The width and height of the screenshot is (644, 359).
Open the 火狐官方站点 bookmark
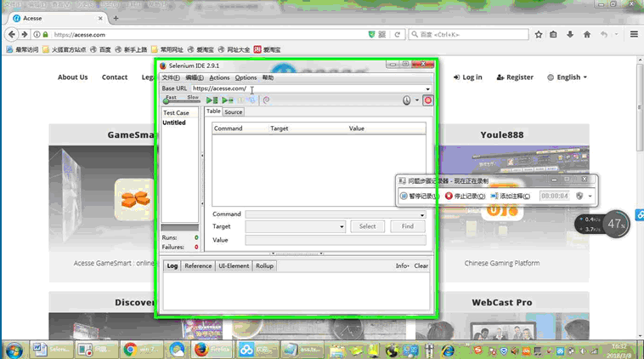coord(64,49)
